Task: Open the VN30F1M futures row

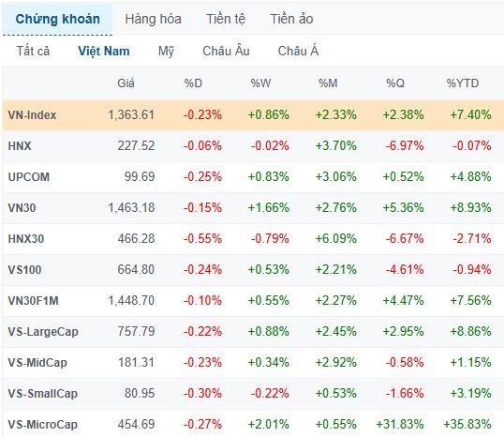Action: tap(253, 300)
